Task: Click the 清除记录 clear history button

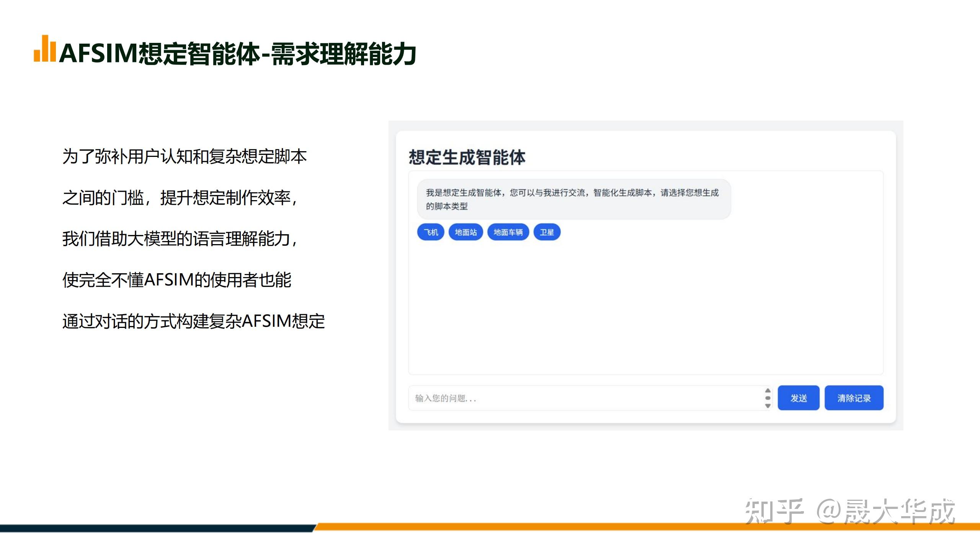Action: click(x=854, y=398)
